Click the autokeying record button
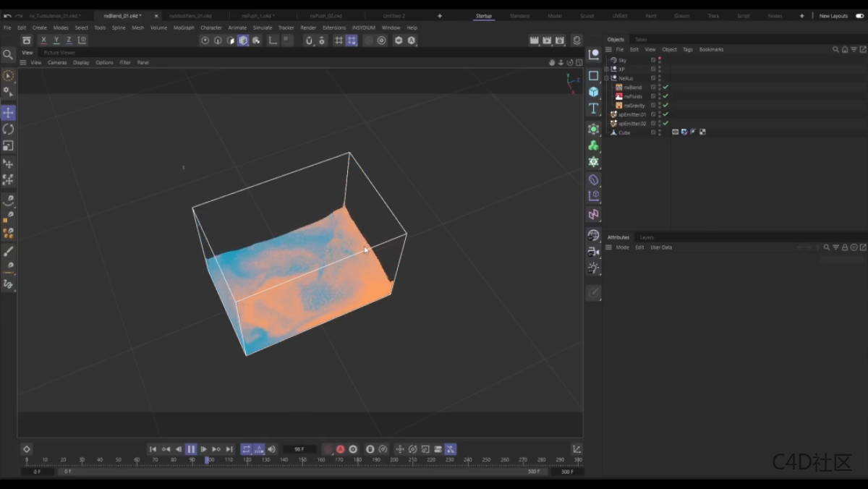 [x=341, y=449]
